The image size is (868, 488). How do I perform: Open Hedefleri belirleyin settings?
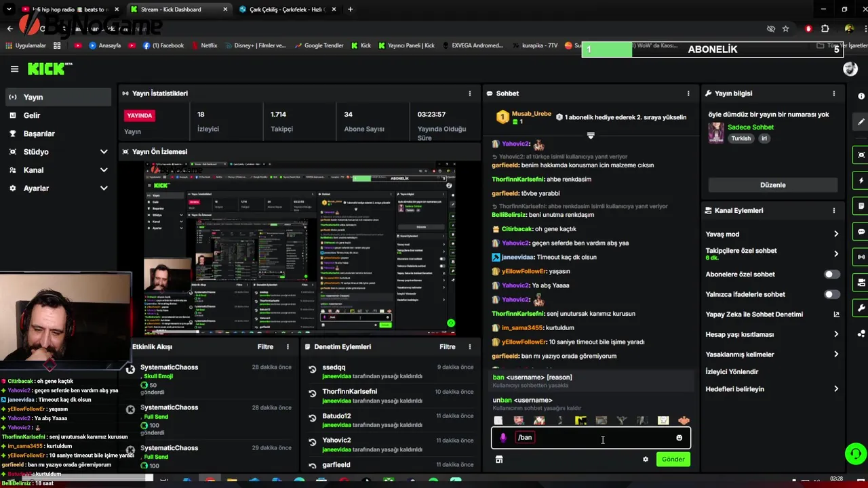coord(772,389)
